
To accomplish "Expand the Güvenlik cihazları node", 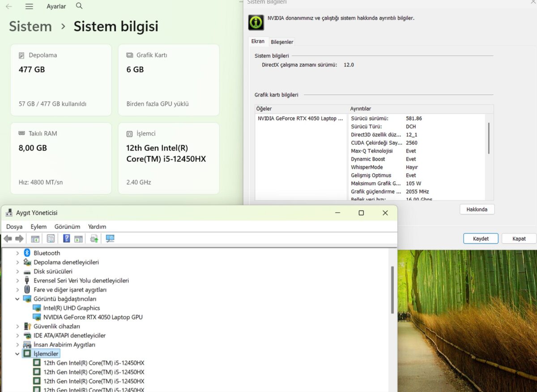I will pyautogui.click(x=17, y=326).
